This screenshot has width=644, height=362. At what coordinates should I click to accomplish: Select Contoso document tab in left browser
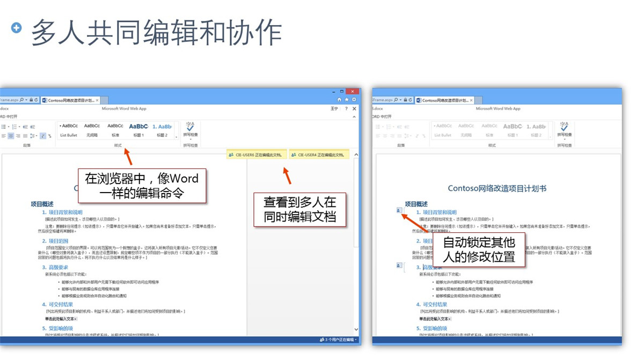coord(71,100)
